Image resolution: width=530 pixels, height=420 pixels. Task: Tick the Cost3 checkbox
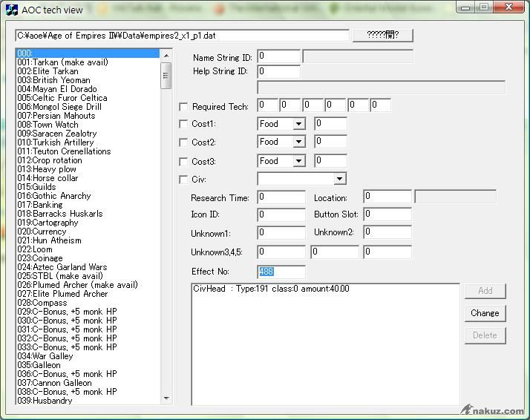pos(183,162)
